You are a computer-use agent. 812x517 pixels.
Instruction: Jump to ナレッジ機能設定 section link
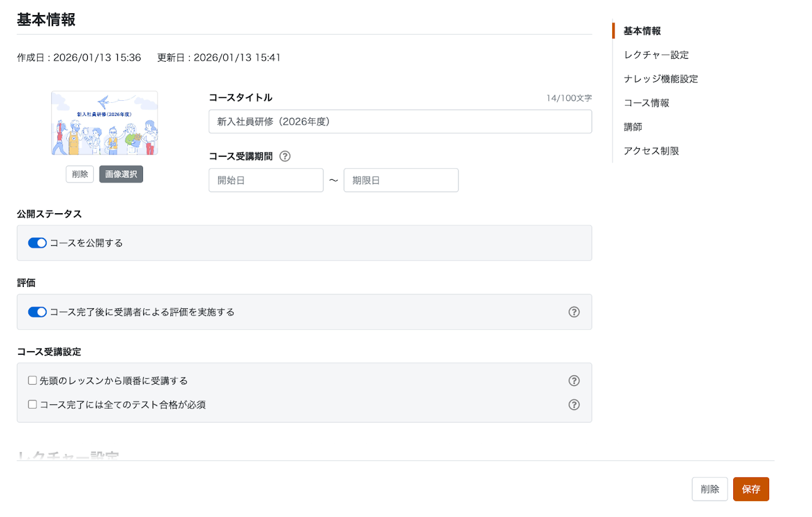pyautogui.click(x=661, y=79)
